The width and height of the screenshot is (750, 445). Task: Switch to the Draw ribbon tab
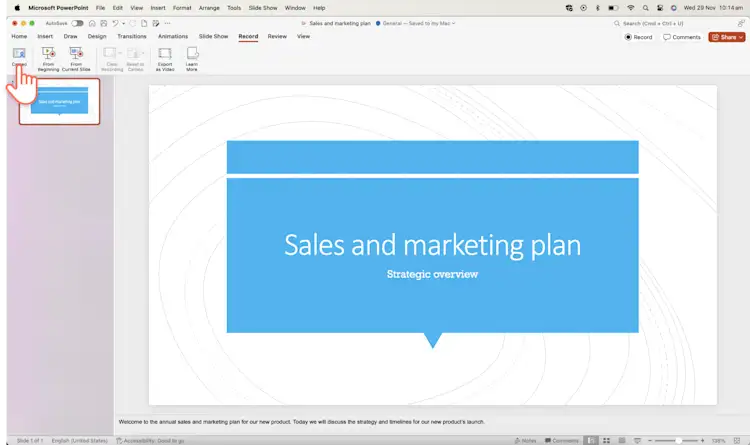coord(70,36)
